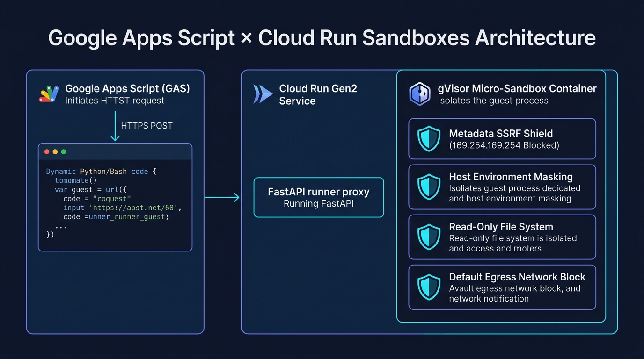Click the 169.254.169.254 Blocked text
The height and width of the screenshot is (359, 644).
[504, 145]
